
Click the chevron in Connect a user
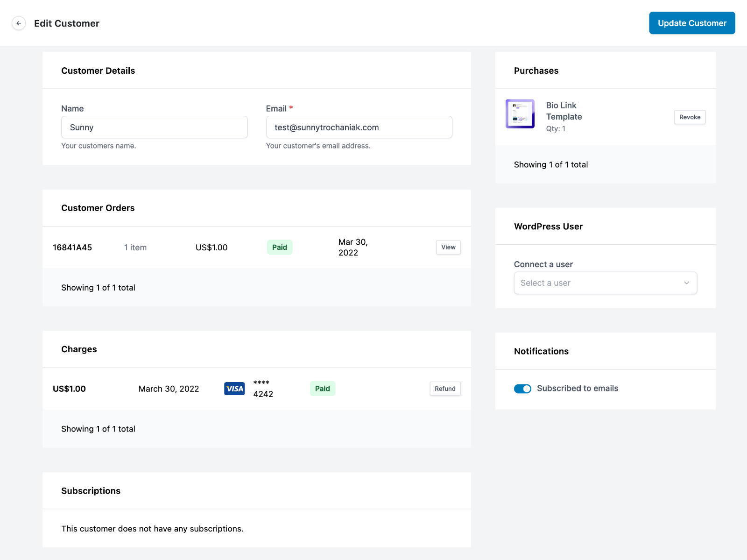[x=687, y=283]
